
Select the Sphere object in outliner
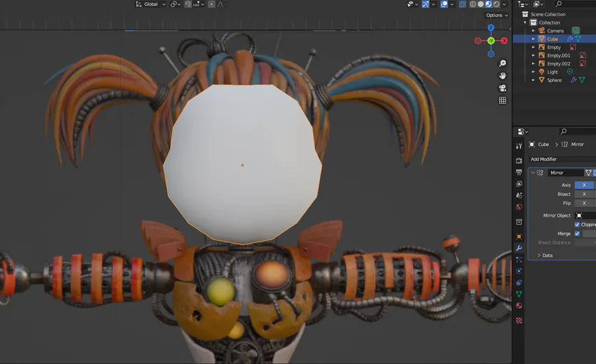(x=554, y=80)
